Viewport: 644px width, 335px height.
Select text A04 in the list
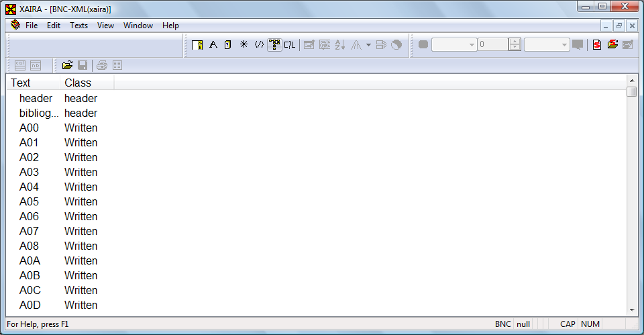[29, 187]
